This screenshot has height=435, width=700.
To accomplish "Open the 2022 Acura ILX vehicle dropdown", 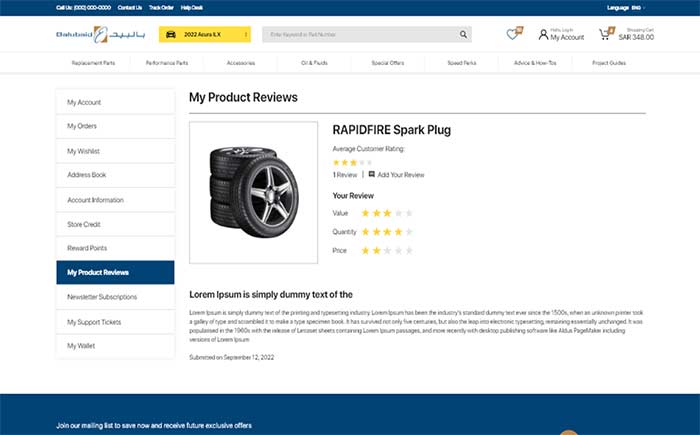I will coord(205,34).
